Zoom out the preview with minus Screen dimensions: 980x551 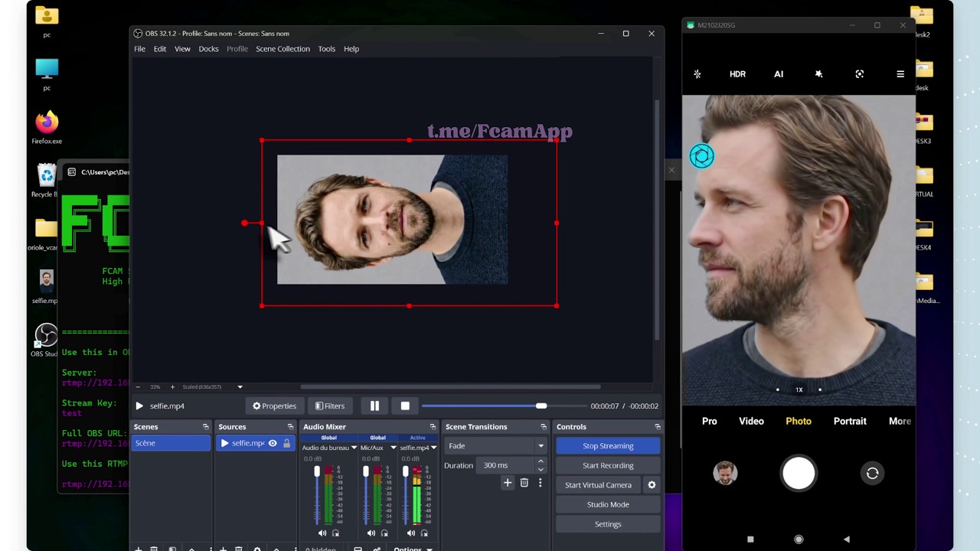point(138,387)
